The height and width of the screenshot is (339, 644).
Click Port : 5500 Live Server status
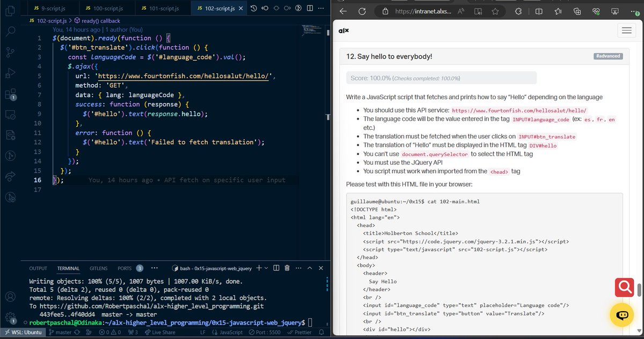pyautogui.click(x=265, y=333)
